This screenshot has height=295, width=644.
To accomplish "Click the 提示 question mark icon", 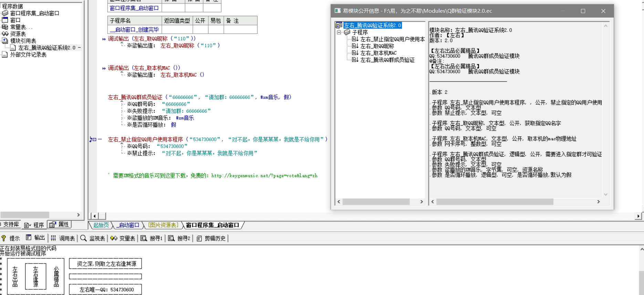I will pyautogui.click(x=4, y=238).
